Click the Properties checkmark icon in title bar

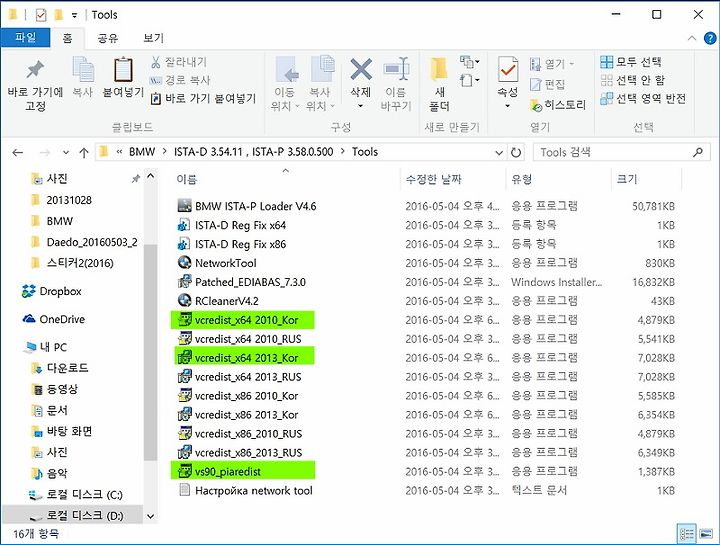click(41, 15)
